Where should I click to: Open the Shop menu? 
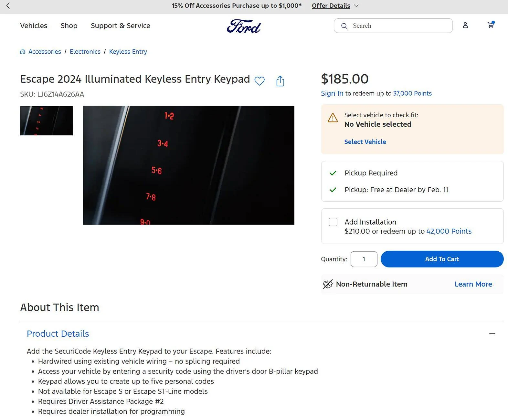[69, 26]
